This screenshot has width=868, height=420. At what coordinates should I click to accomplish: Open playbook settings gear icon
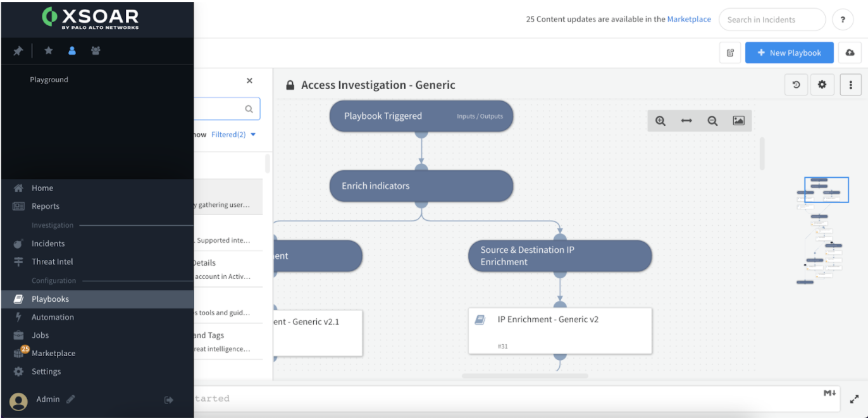tap(822, 85)
